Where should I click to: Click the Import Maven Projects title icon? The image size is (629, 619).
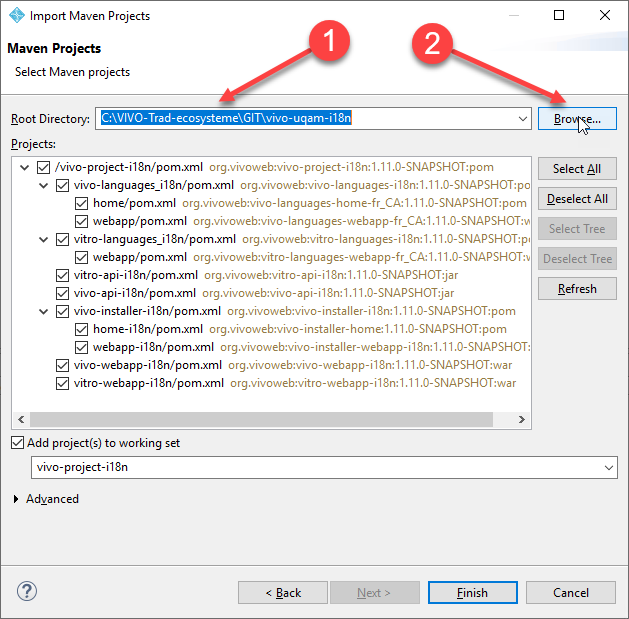(17, 15)
